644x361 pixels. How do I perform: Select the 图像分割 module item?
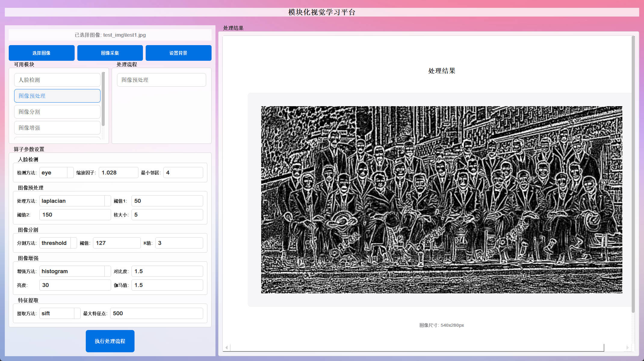pos(57,112)
